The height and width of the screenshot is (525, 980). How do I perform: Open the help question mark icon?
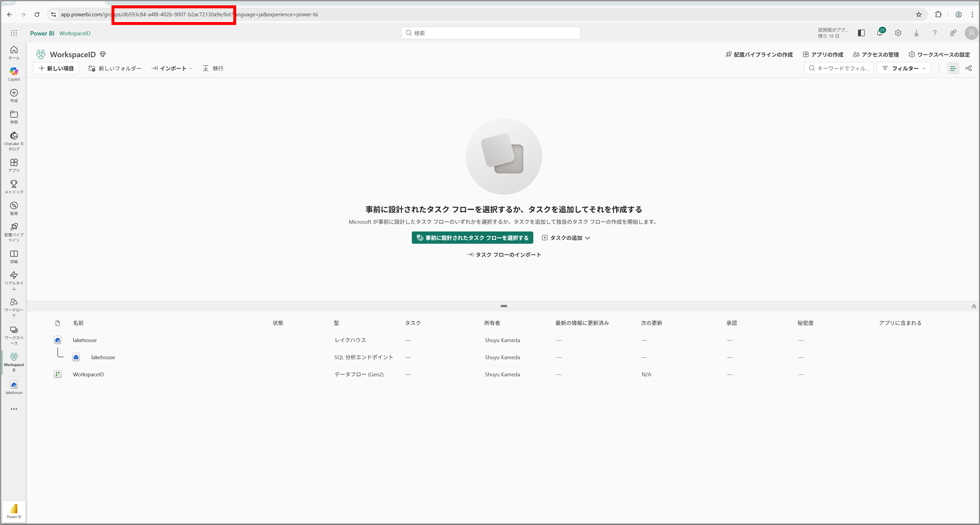pos(935,33)
